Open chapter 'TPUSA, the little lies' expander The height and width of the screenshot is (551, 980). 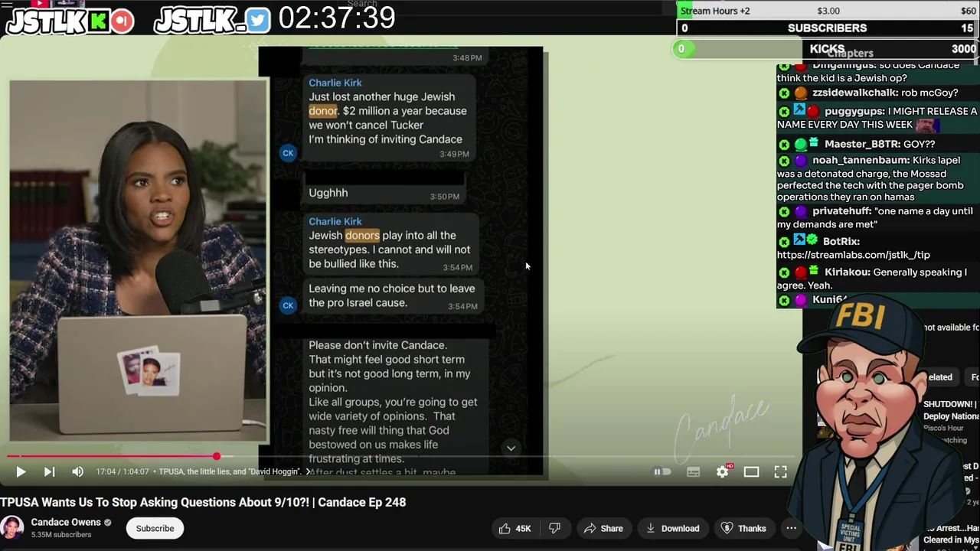[236, 472]
